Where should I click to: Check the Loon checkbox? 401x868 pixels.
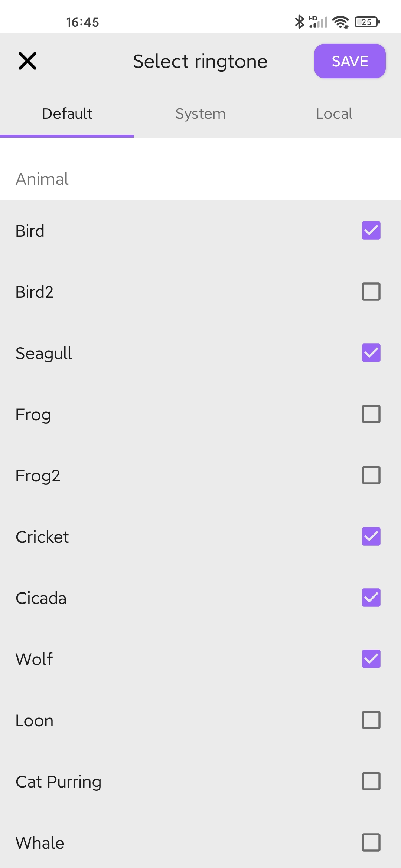[x=371, y=720]
